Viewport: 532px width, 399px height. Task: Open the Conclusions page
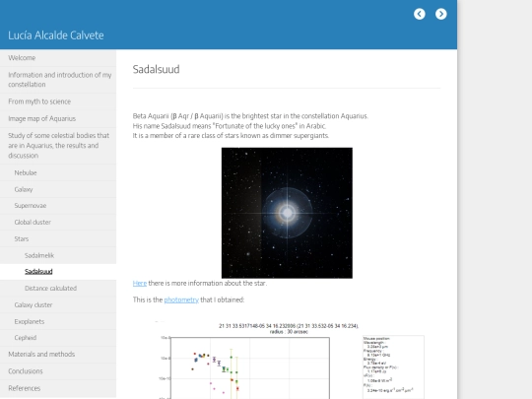coord(58,371)
